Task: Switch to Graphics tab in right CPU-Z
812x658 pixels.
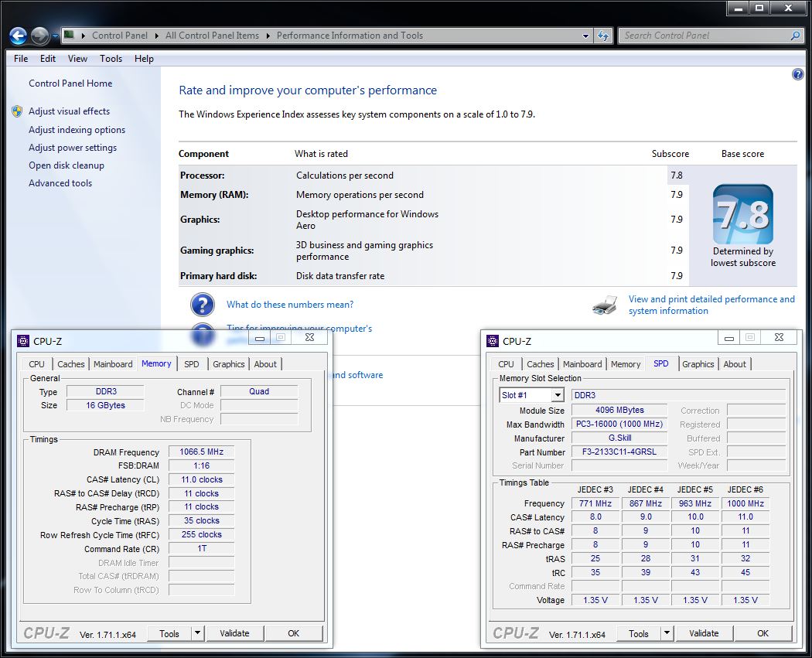Action: [698, 364]
